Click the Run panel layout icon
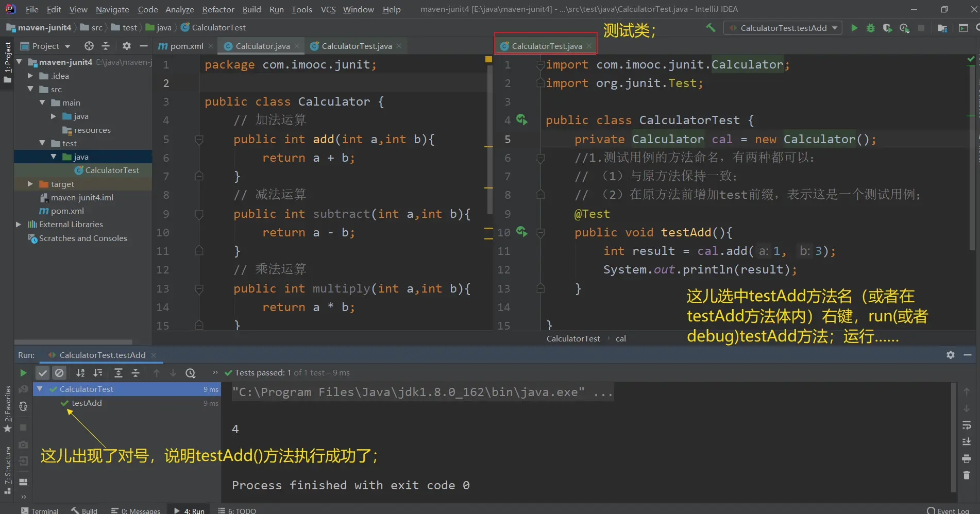Image resolution: width=980 pixels, height=514 pixels. pyautogui.click(x=23, y=482)
